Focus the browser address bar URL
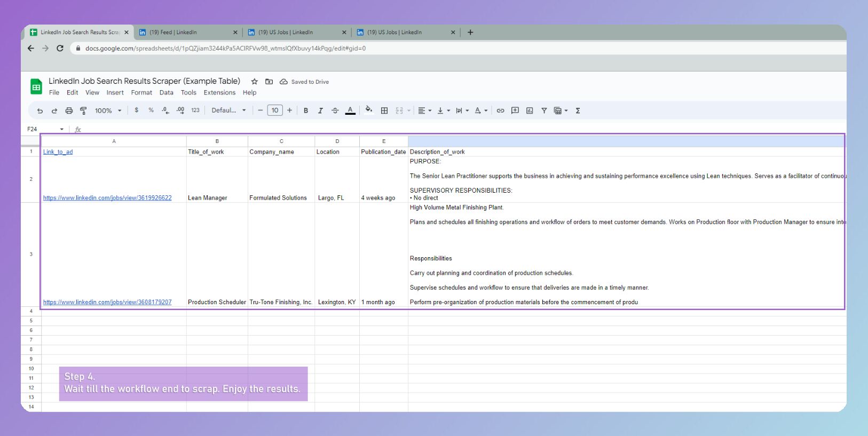 click(x=225, y=48)
